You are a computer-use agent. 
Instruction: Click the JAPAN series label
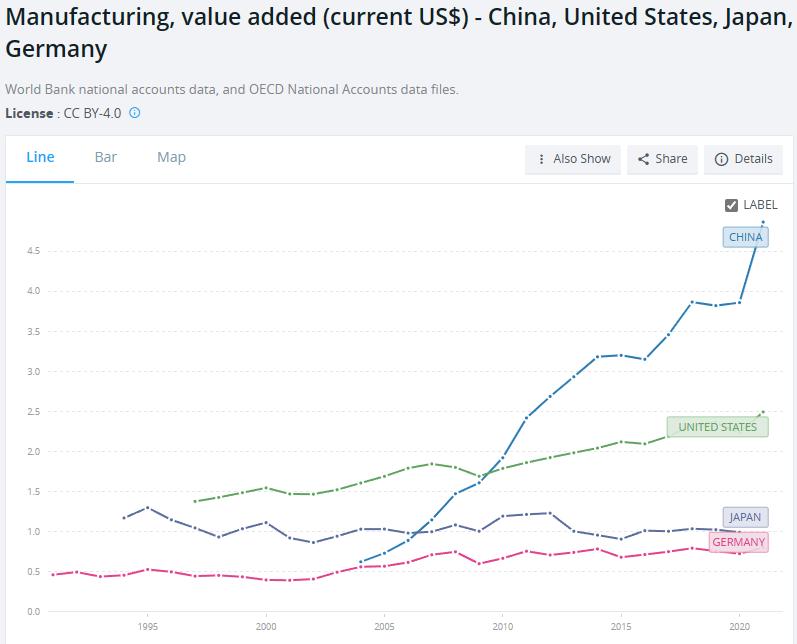[x=744, y=517]
